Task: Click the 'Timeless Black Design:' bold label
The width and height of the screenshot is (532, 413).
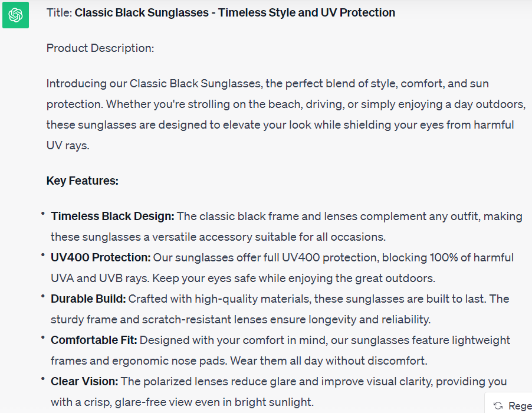Action: click(112, 216)
